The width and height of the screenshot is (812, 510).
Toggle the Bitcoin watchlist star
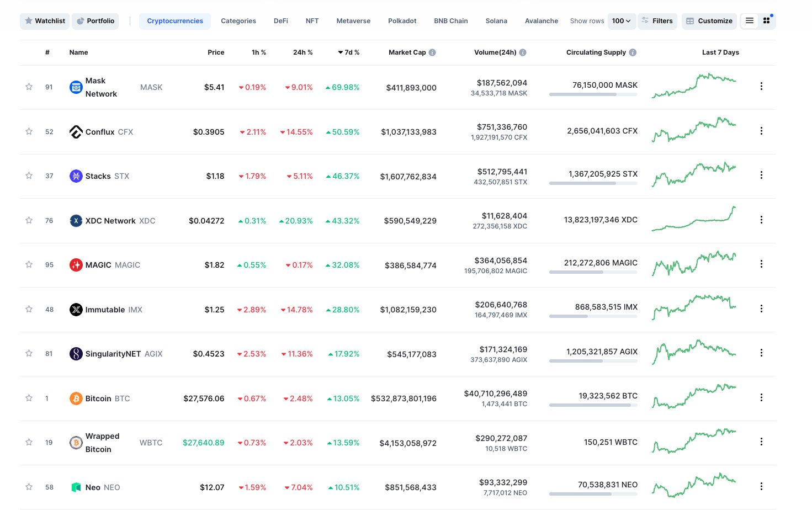coord(29,398)
